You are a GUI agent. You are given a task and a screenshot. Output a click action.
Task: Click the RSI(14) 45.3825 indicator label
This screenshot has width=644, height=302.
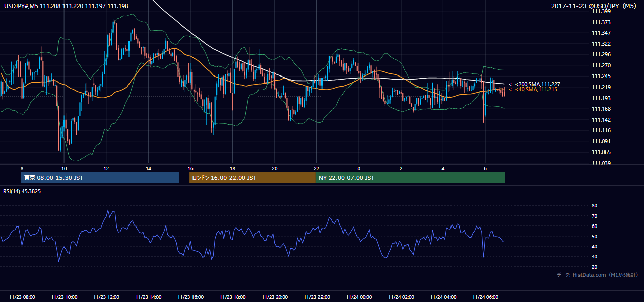22,191
